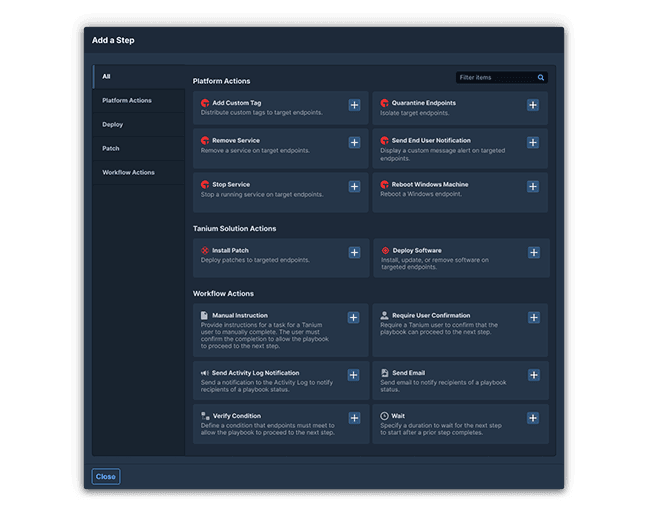Open the Patch category tab
The width and height of the screenshot is (647, 520).
(139, 148)
